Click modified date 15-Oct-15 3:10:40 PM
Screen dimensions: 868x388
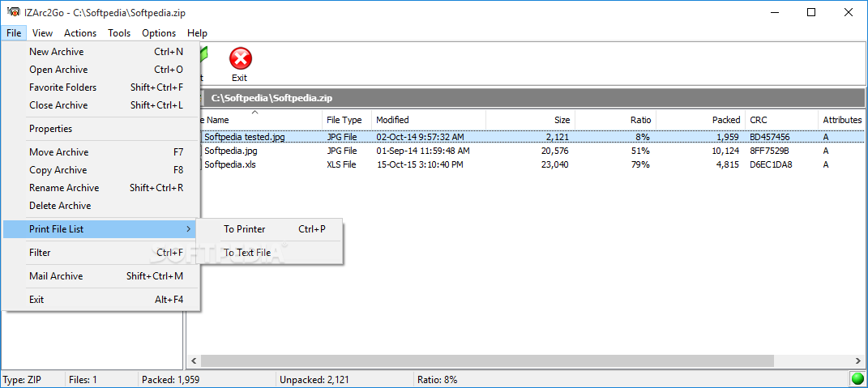[420, 164]
